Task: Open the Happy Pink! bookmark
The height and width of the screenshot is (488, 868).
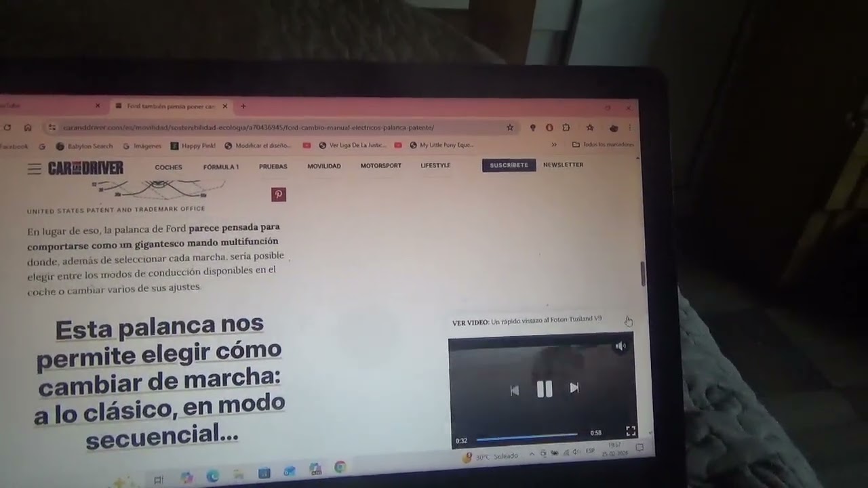Action: 193,146
